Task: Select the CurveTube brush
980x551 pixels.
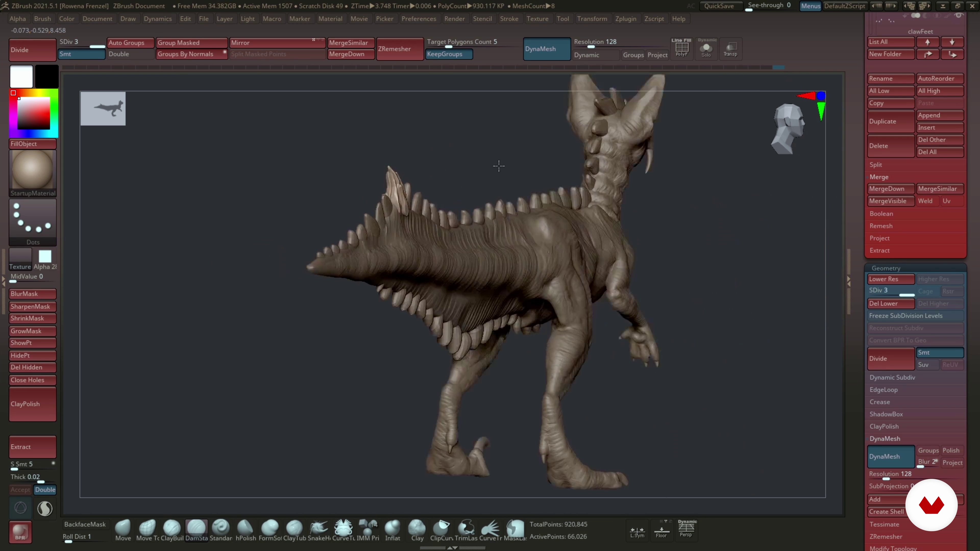Action: tap(343, 530)
